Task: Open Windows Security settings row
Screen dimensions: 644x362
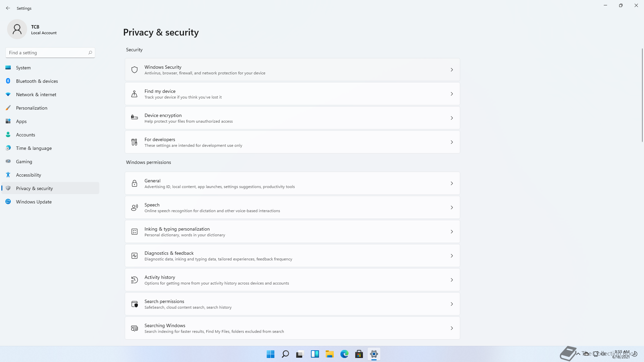Action: tap(292, 70)
